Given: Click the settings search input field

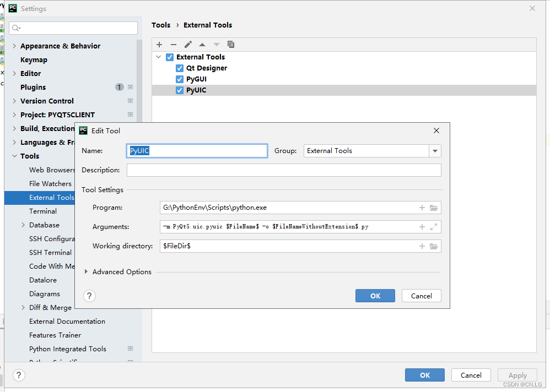Looking at the screenshot, I should (73, 28).
